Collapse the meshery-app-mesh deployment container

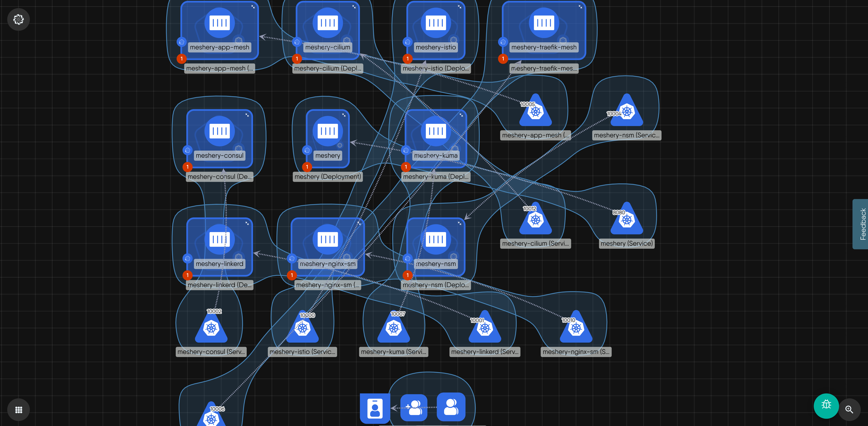pyautogui.click(x=253, y=7)
